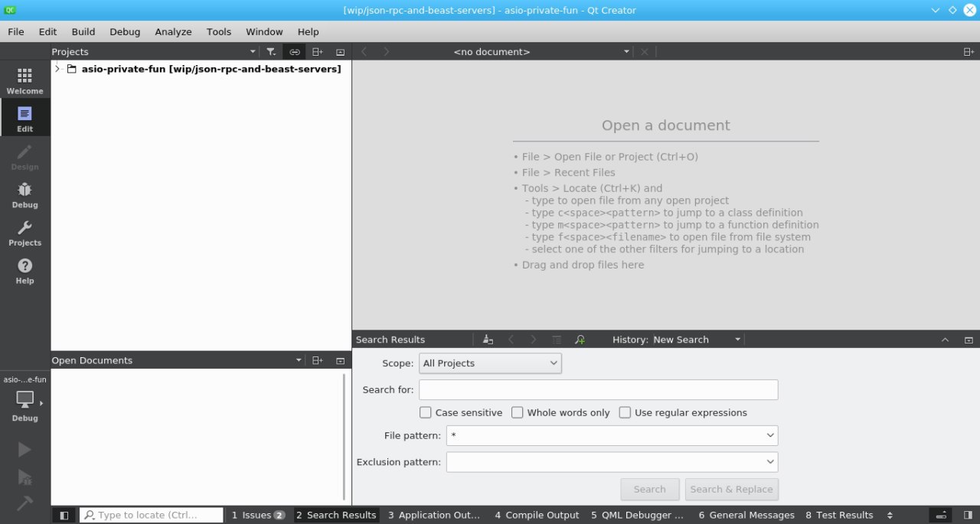
Task: Split the editor view
Action: click(969, 51)
